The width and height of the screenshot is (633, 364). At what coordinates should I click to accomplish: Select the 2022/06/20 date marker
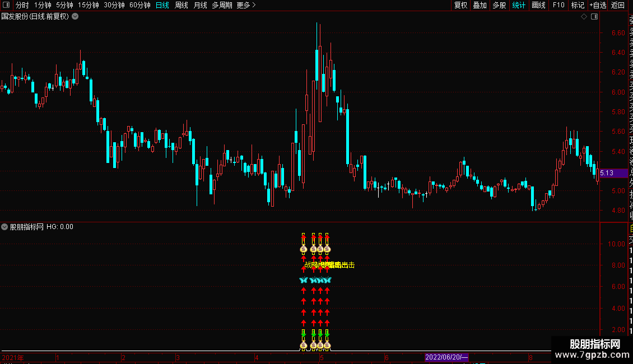point(446,357)
